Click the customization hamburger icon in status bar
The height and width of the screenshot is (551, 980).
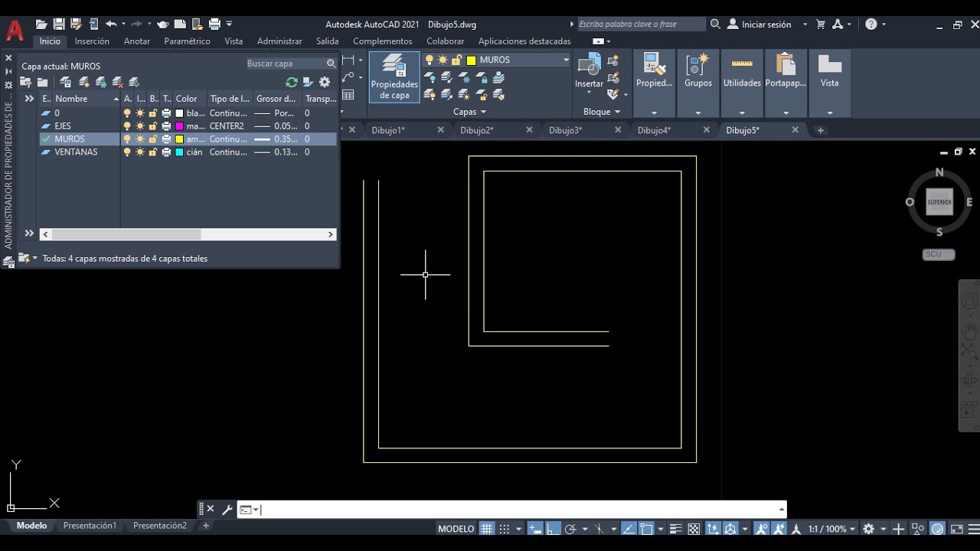click(974, 529)
